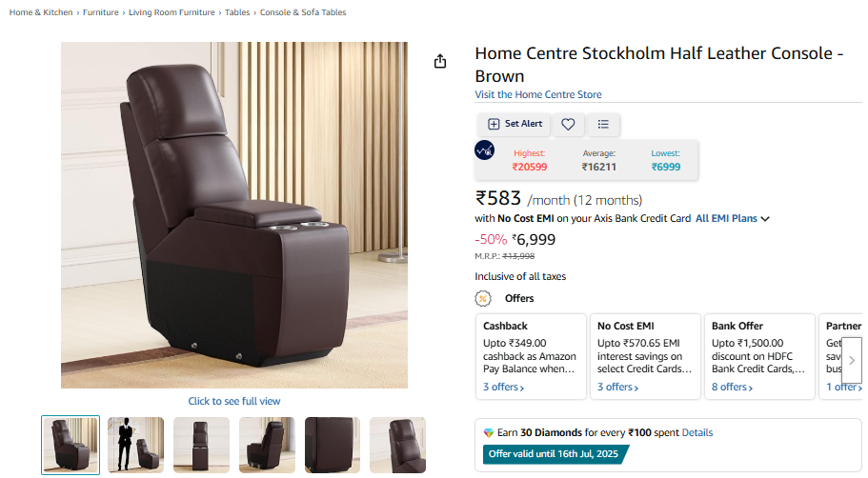This screenshot has height=478, width=868.
Task: Go to the Console & Sofa Tables breadcrumb
Action: click(303, 13)
